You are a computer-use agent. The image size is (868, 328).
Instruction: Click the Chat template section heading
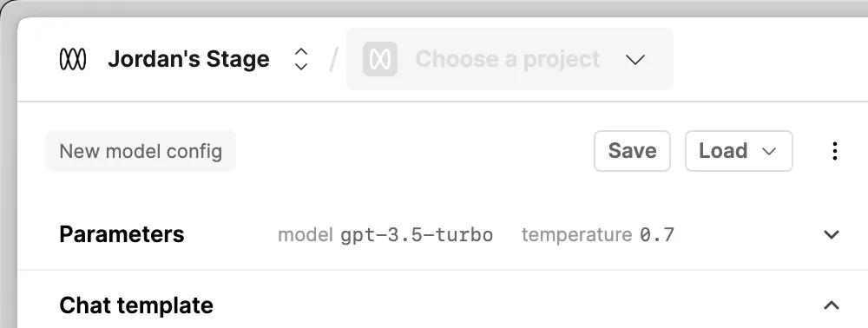pos(136,305)
